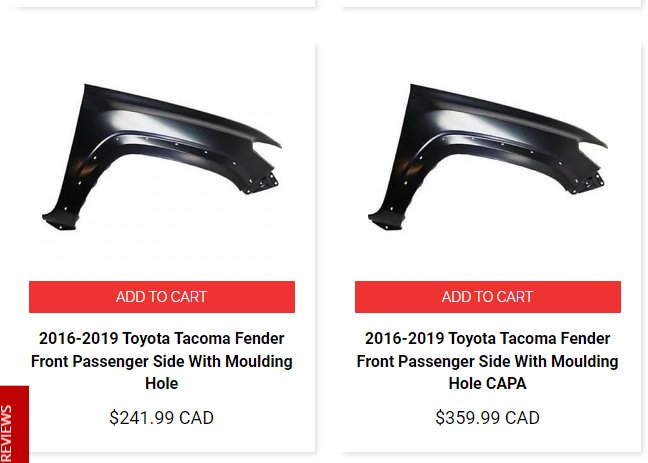This screenshot has width=648, height=463.
Task: Open the CAPA fender product image
Action: (x=488, y=157)
